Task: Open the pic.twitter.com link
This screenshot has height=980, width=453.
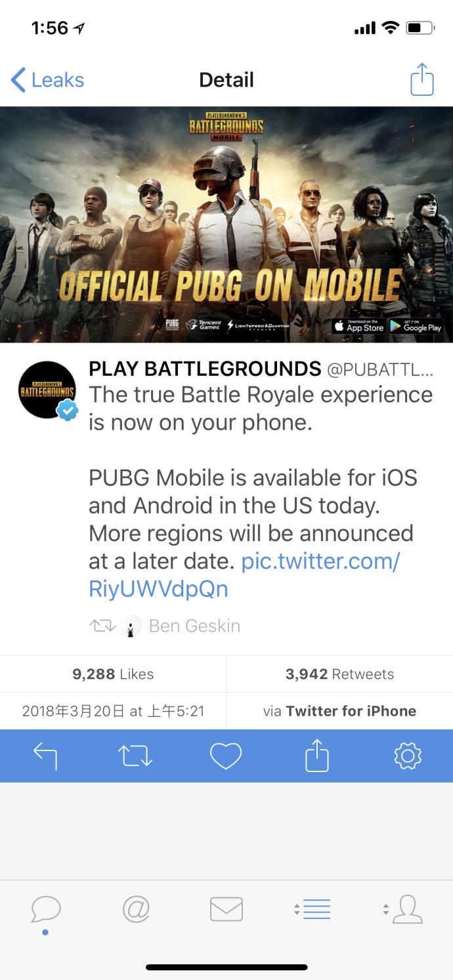Action: [244, 575]
